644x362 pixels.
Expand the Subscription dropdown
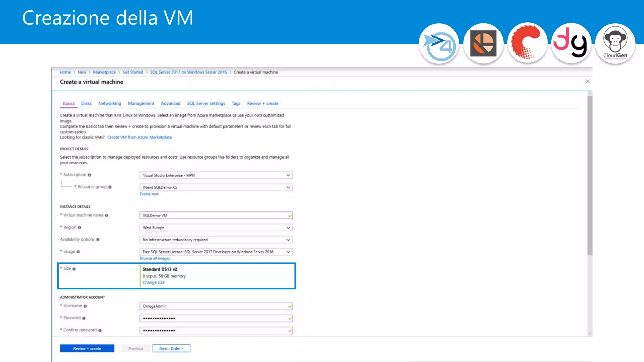click(x=216, y=175)
